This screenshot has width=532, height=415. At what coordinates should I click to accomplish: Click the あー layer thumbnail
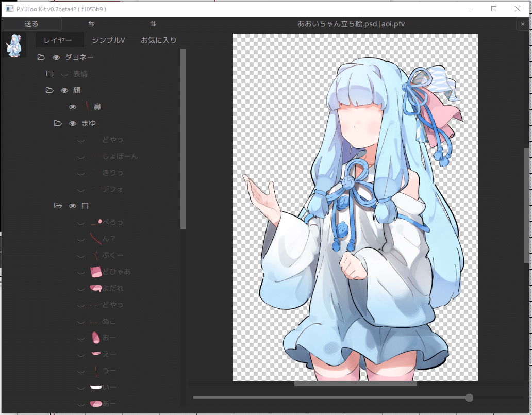click(x=96, y=404)
